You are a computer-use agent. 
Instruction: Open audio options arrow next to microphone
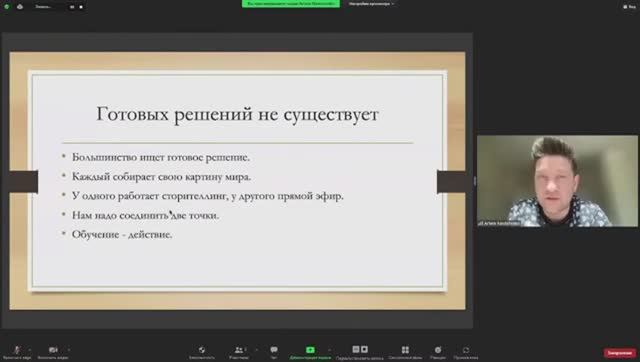click(x=30, y=350)
